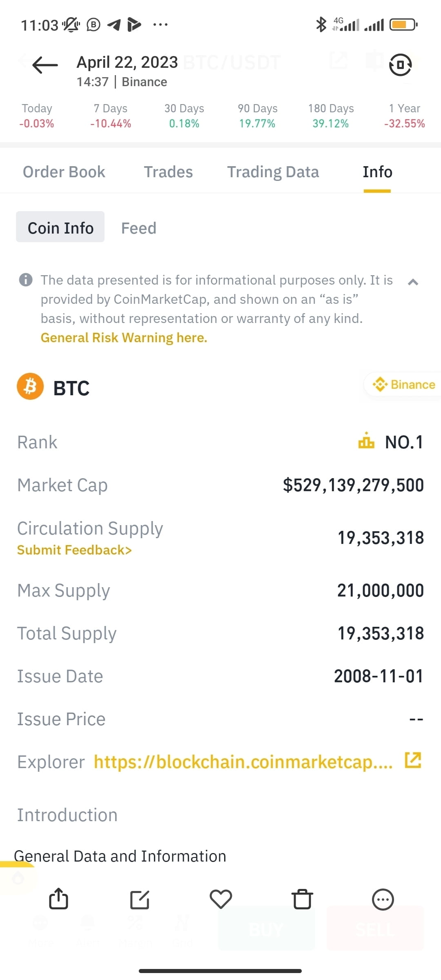Open the more options circle icon
The width and height of the screenshot is (441, 980).
click(x=383, y=899)
